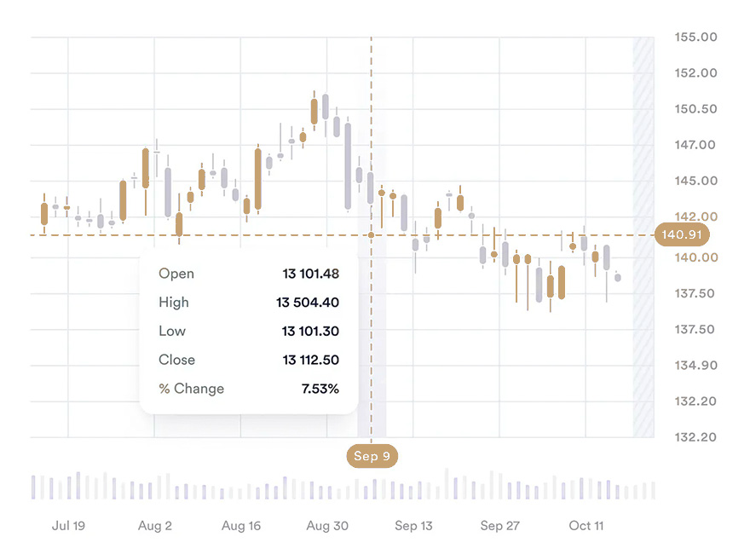Screen dimensions: 750x560
Task: Click the Sep 13 date label
Action: point(414,526)
